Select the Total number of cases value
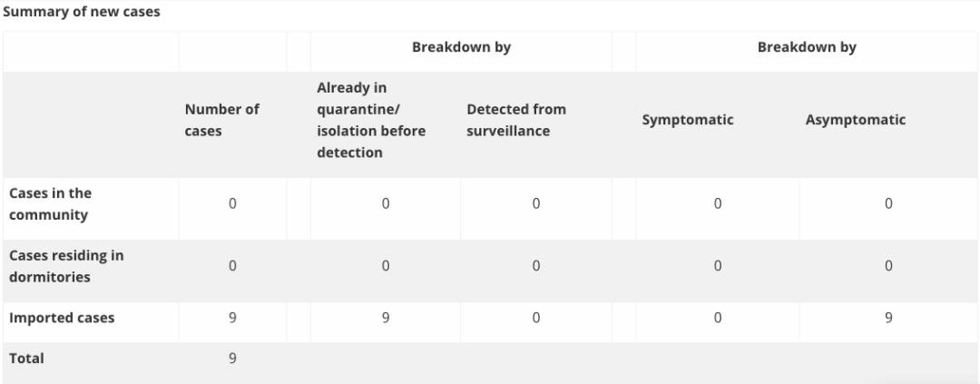Image resolution: width=980 pixels, height=384 pixels. pos(232,359)
